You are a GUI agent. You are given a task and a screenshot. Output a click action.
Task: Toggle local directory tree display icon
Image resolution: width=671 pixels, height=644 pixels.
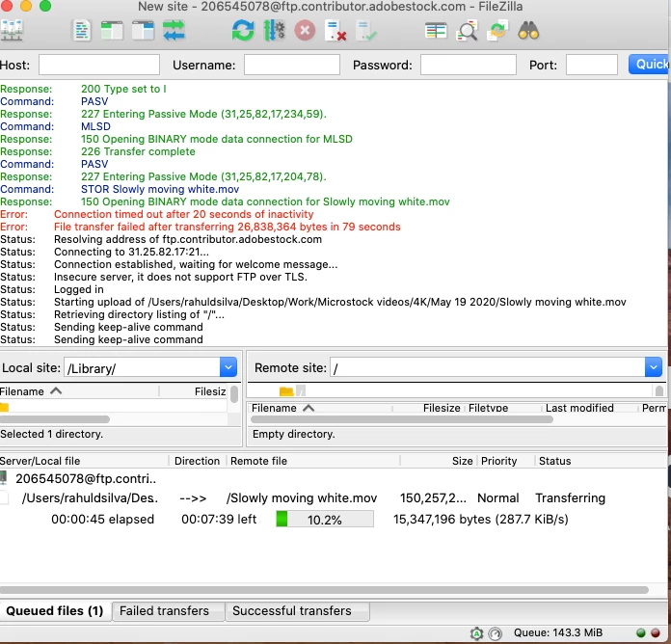coord(112,31)
